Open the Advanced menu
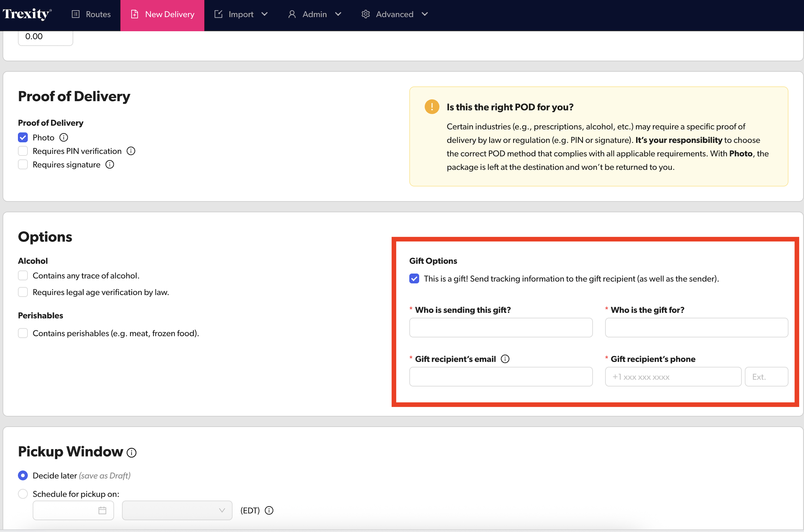The image size is (804, 532). click(x=395, y=14)
